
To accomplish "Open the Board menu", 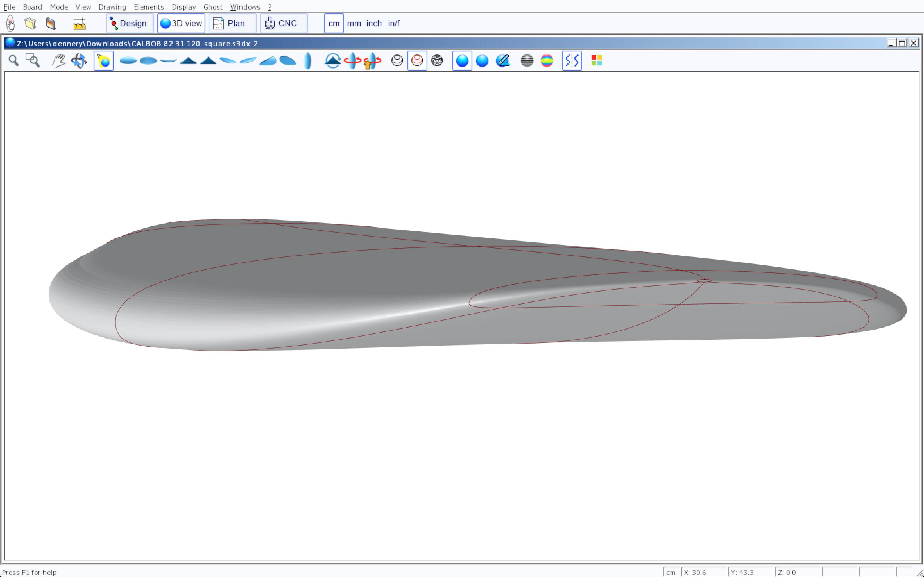I will tap(32, 7).
